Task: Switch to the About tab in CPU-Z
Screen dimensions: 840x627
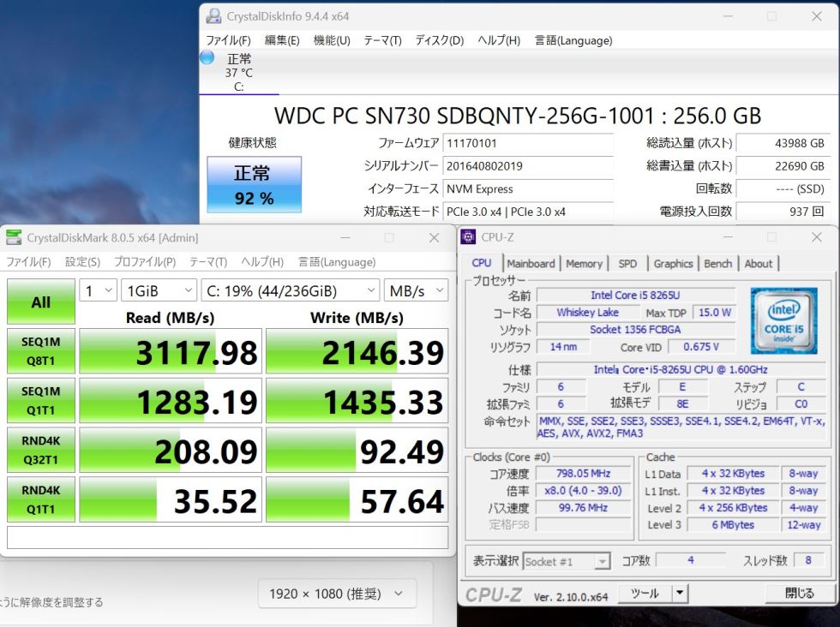Action: click(758, 264)
